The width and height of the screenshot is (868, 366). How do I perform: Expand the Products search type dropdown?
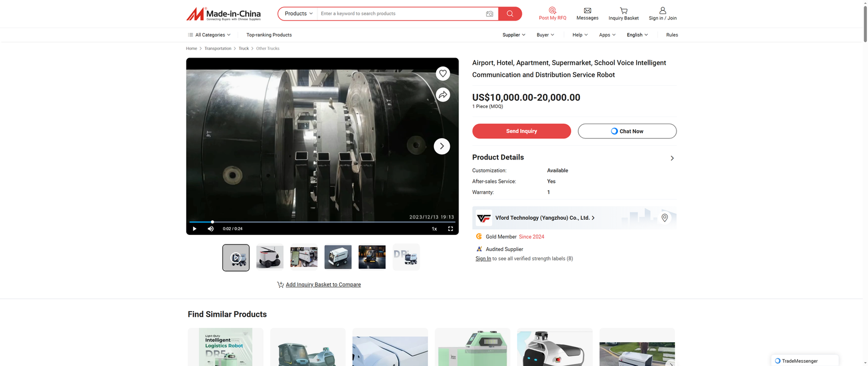pyautogui.click(x=298, y=14)
